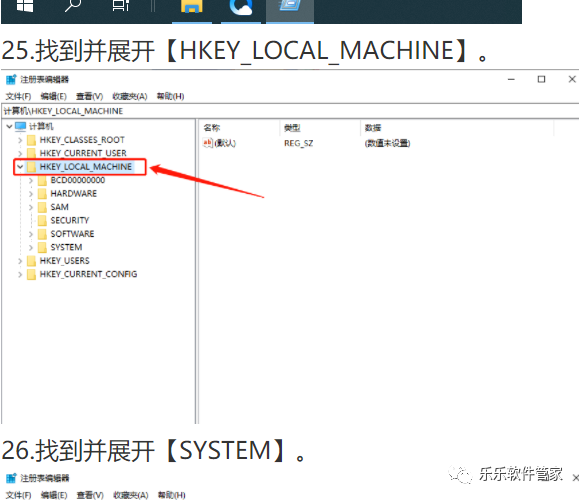Click the Windows Start icon in taskbar

point(25,6)
